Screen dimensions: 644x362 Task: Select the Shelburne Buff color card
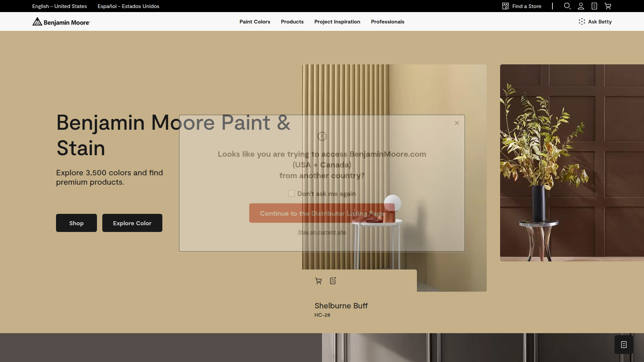(x=341, y=306)
